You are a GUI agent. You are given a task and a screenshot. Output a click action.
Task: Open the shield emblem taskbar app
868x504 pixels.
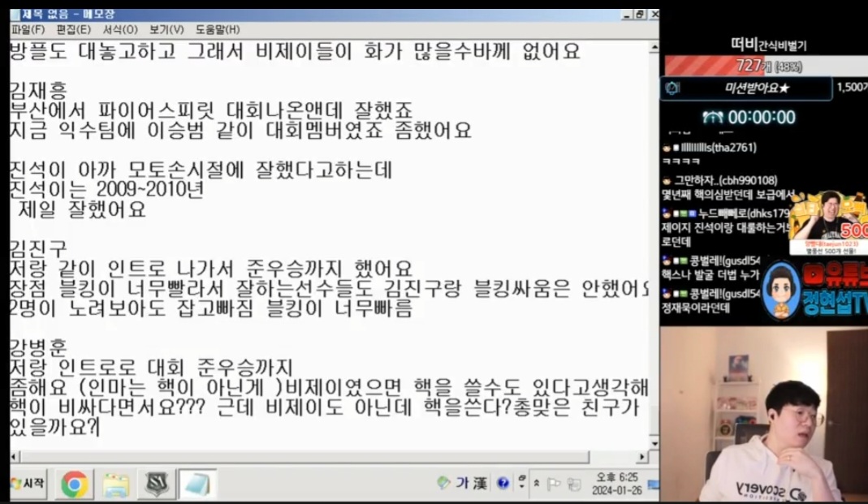pyautogui.click(x=156, y=485)
